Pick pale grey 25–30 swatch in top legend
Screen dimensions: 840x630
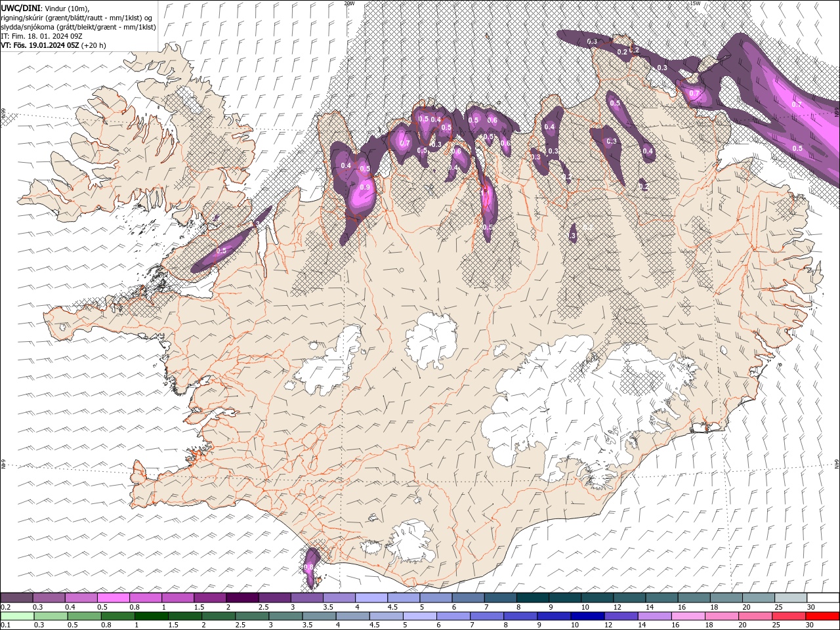pos(790,598)
